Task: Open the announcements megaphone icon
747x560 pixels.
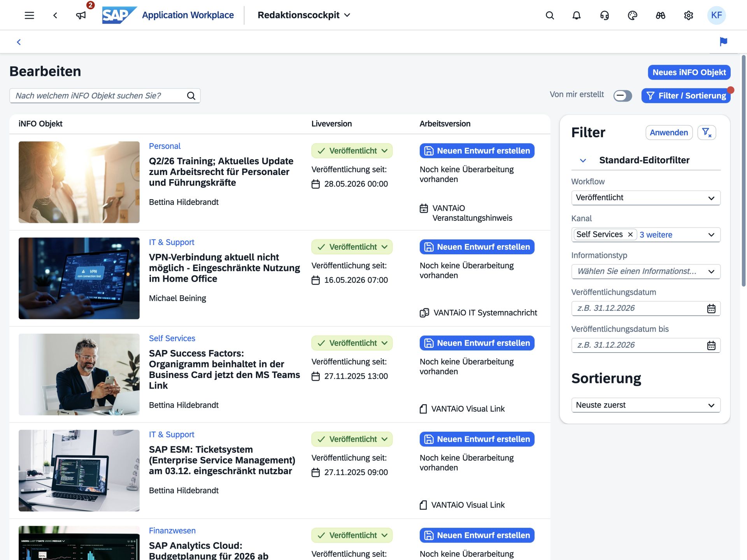Action: (x=81, y=15)
